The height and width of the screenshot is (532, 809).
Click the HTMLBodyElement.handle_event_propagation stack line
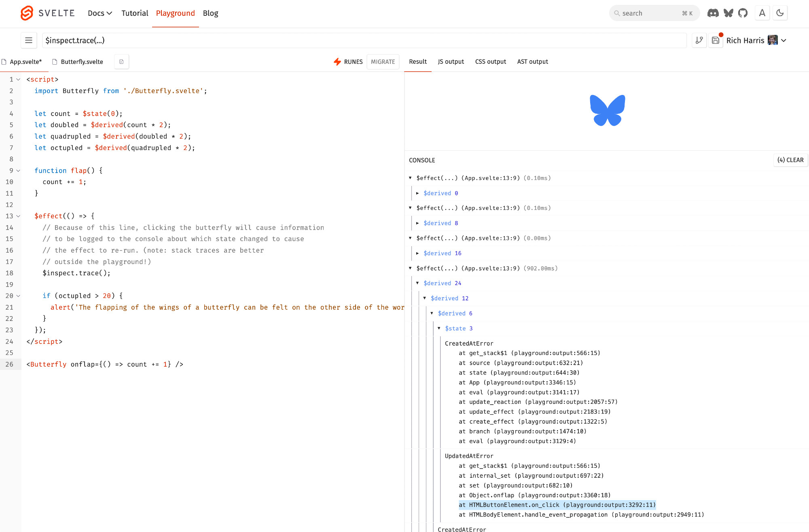click(581, 515)
